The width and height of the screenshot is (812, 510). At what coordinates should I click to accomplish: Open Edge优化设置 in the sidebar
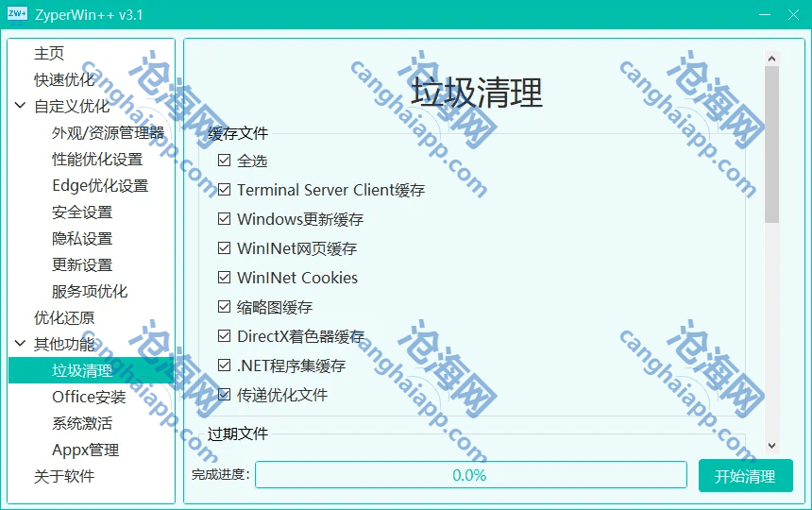pyautogui.click(x=100, y=186)
